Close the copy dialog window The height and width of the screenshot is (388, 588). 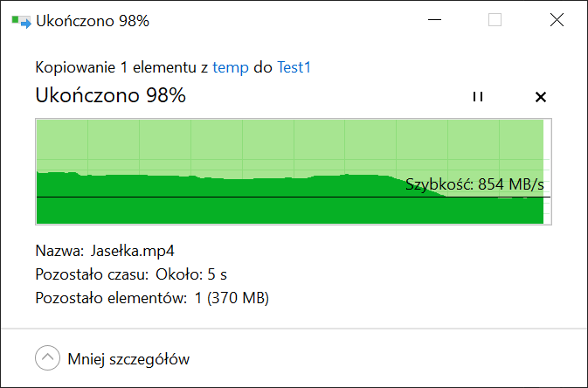point(557,20)
